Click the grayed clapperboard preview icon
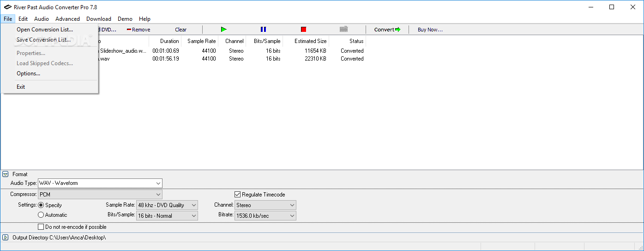Viewport: 644px width, 251px height. click(x=343, y=30)
